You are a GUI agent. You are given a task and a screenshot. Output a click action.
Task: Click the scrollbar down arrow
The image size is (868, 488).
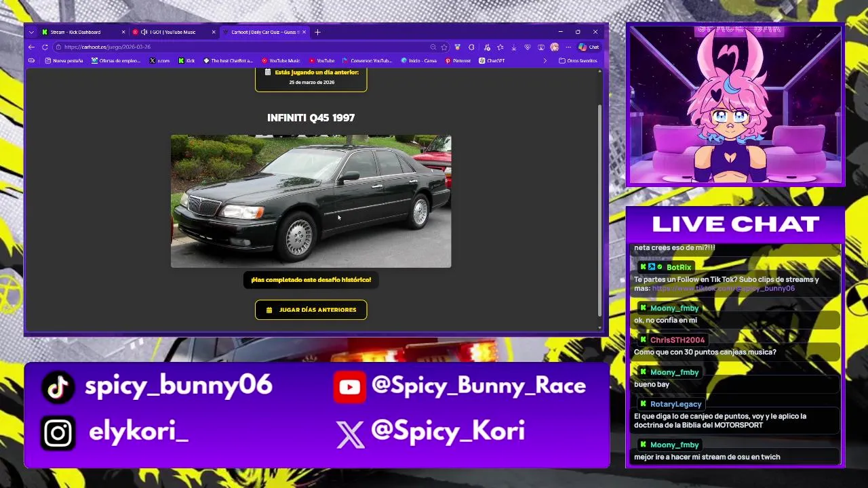pyautogui.click(x=599, y=328)
